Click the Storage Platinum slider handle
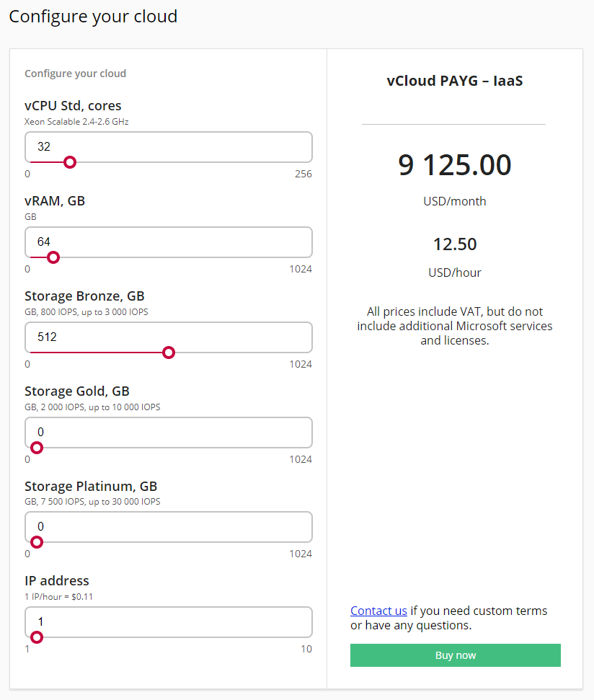 coord(37,542)
